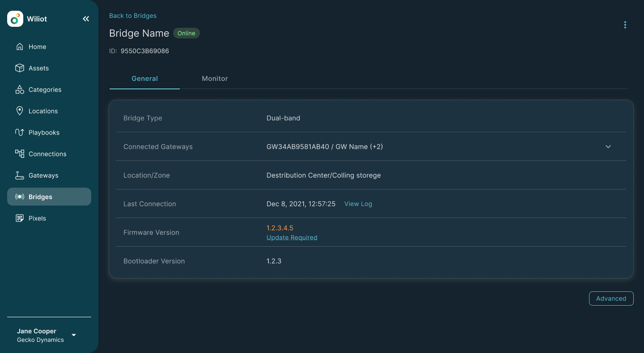Screen dimensions: 644x353
Task: Click the Bootloader Version label
Action: (154, 261)
